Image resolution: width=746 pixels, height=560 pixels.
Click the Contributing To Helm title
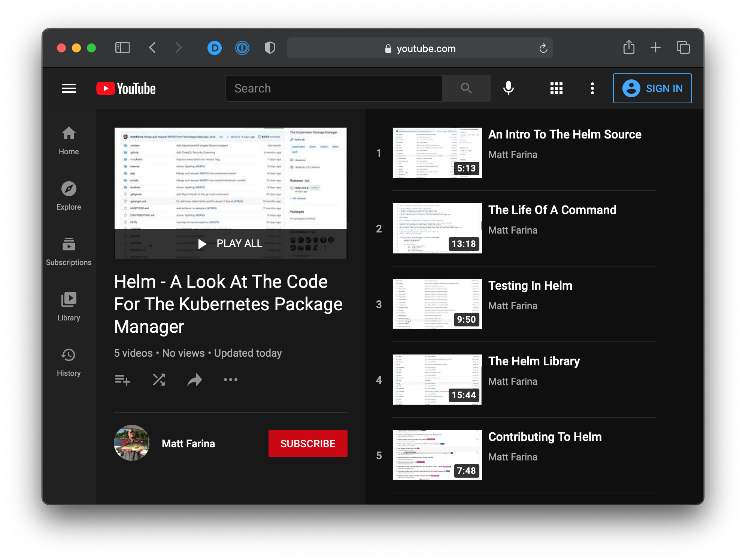(x=545, y=437)
